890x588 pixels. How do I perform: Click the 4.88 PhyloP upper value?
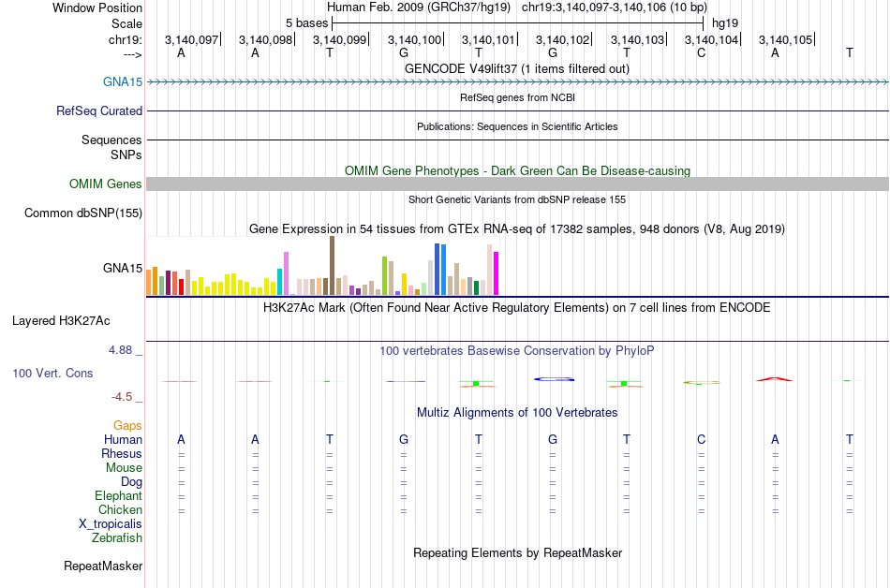pyautogui.click(x=120, y=350)
